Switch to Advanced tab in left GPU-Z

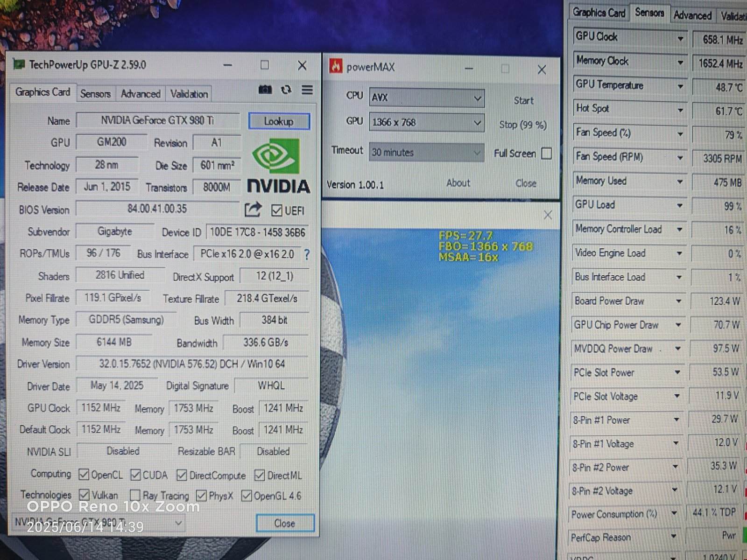point(141,94)
